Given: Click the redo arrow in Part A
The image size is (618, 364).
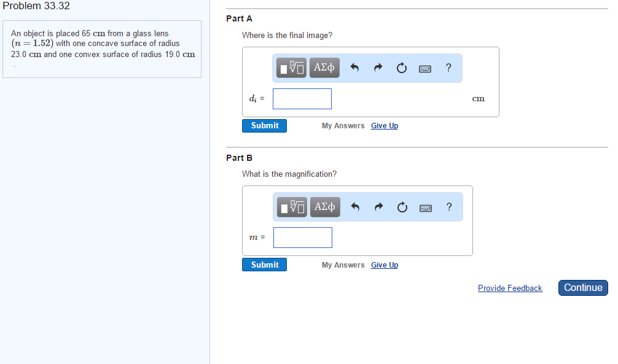Looking at the screenshot, I should click(x=378, y=68).
